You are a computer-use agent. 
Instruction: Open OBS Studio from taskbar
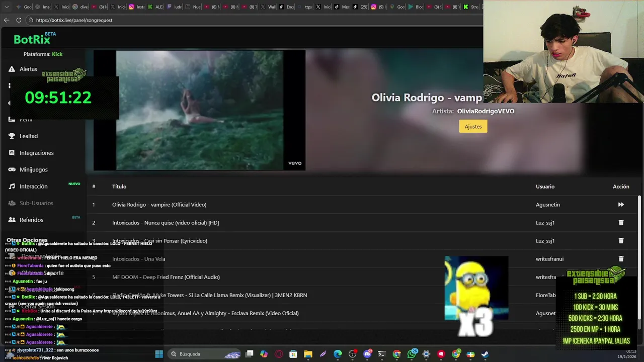(352, 354)
